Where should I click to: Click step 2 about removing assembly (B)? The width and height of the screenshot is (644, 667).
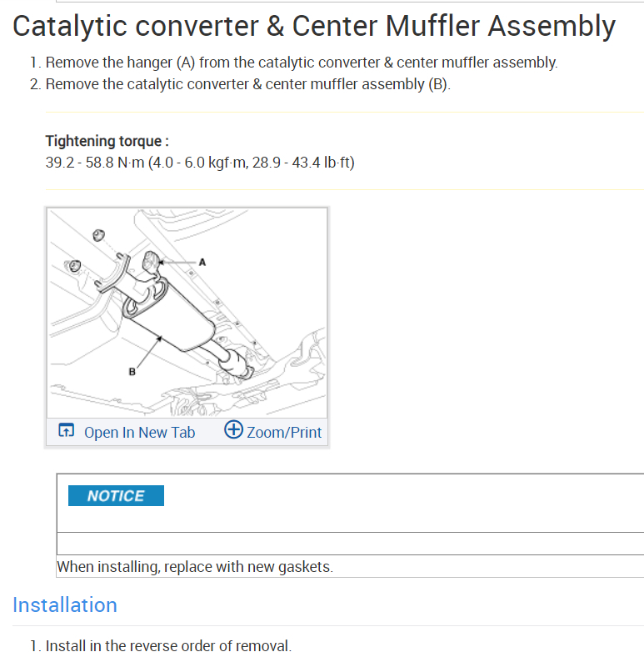[247, 84]
